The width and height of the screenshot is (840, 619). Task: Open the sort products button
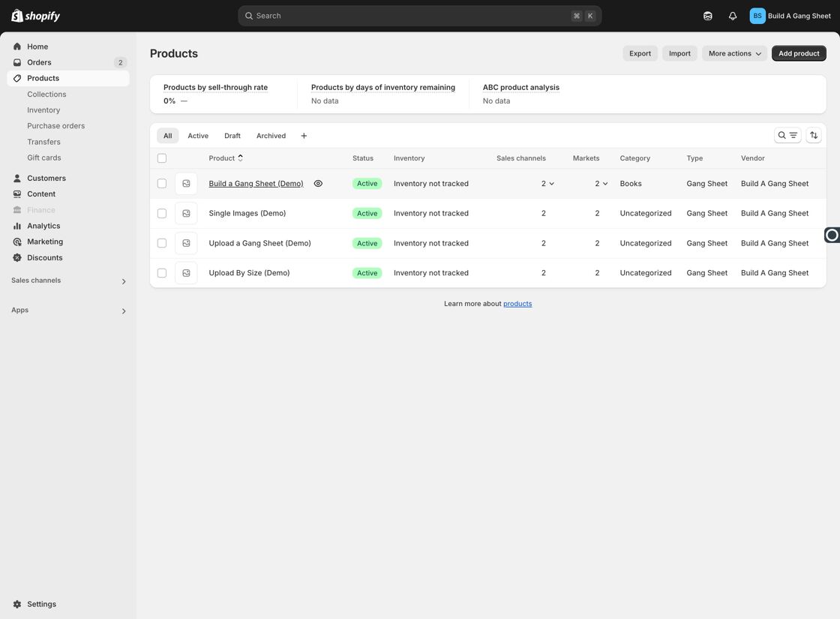(813, 136)
